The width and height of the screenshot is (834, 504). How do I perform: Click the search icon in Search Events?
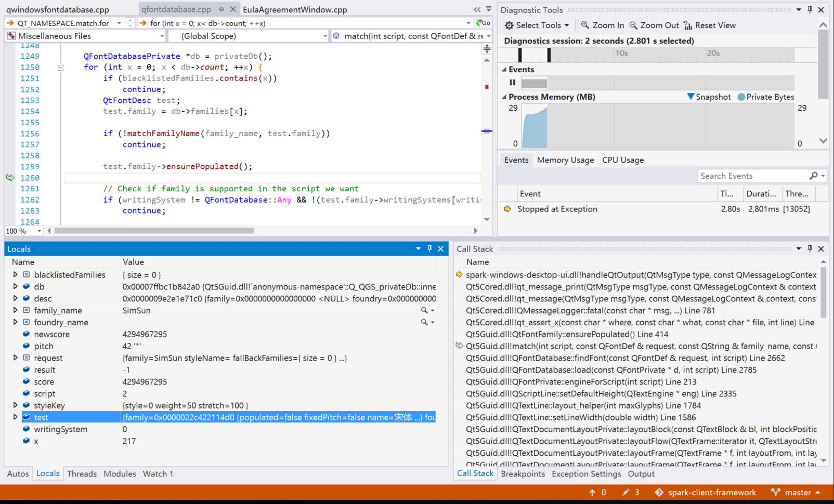coord(813,176)
